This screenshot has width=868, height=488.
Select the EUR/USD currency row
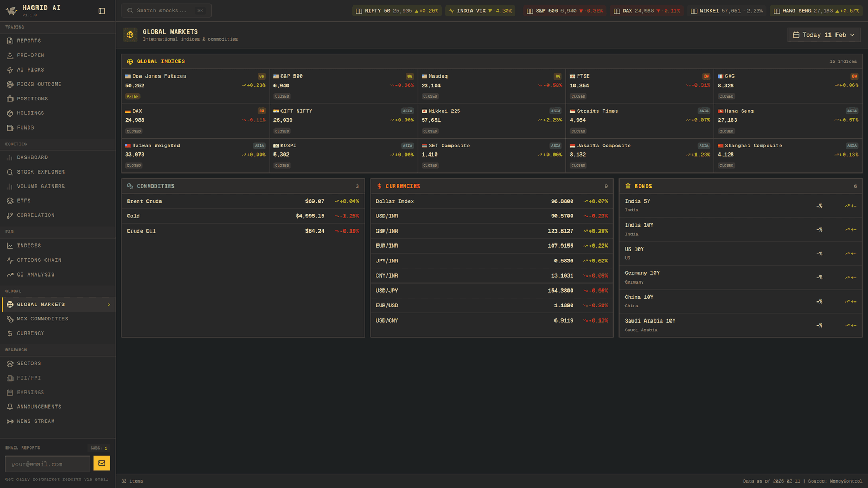[492, 305]
